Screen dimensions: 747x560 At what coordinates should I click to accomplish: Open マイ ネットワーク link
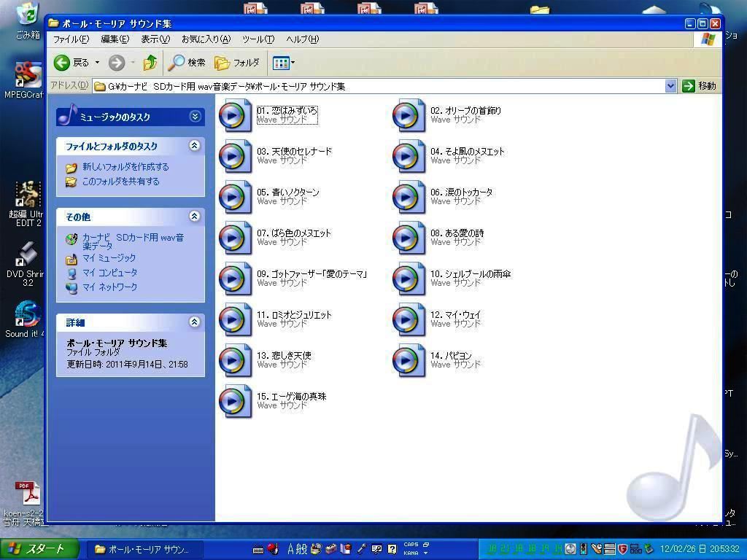point(109,287)
